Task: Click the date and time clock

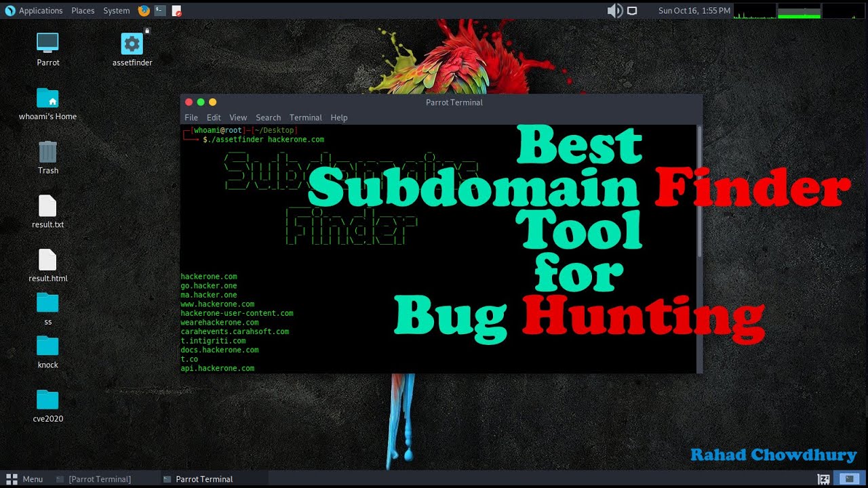Action: [694, 10]
